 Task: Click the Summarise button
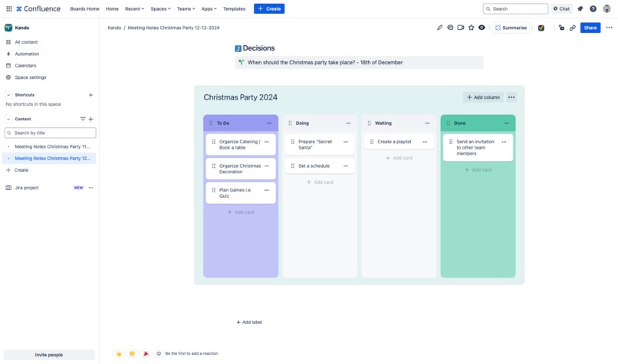point(511,28)
